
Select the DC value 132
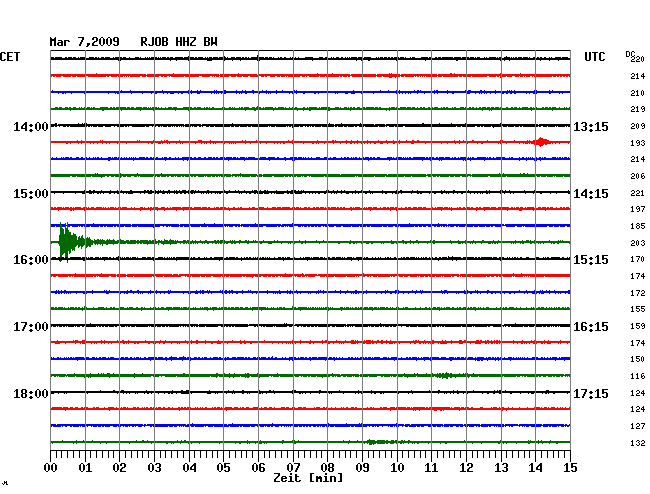point(638,443)
